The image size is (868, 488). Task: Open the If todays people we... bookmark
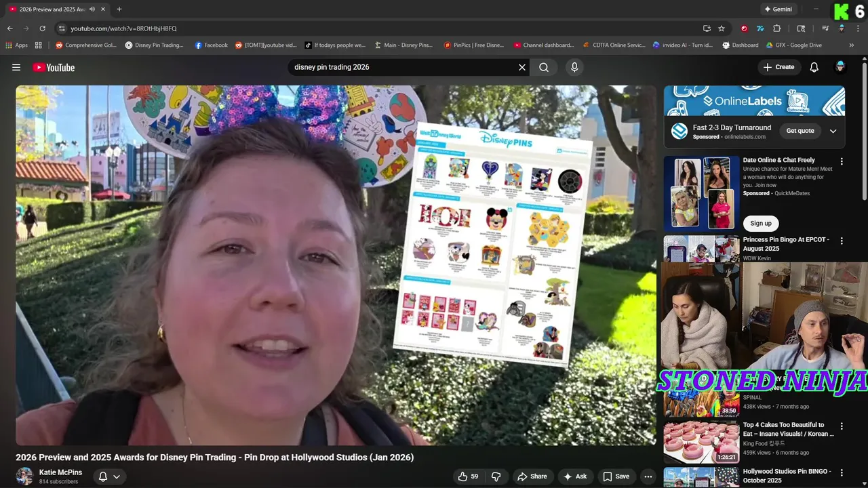pos(335,45)
